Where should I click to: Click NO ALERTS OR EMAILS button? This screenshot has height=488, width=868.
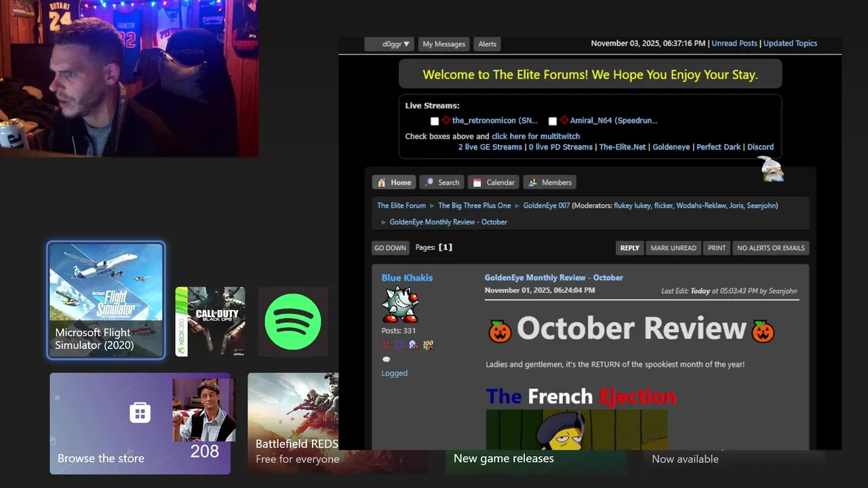click(x=771, y=248)
